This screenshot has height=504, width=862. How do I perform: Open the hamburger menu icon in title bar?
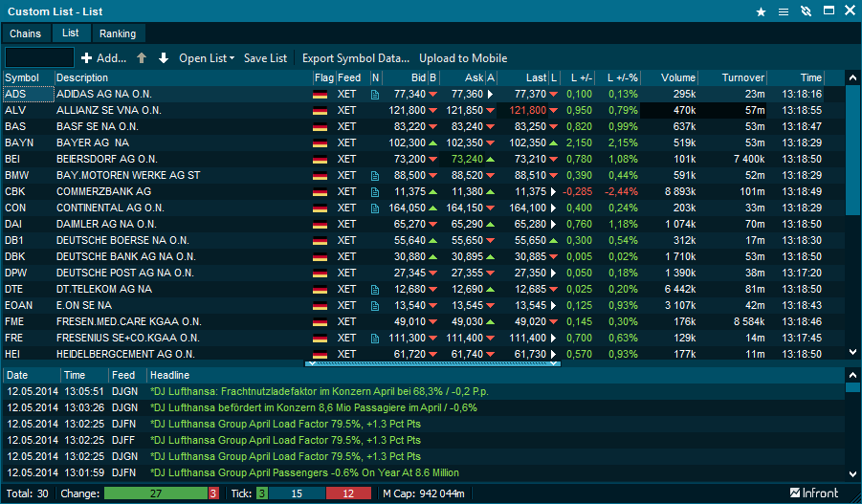(x=784, y=11)
